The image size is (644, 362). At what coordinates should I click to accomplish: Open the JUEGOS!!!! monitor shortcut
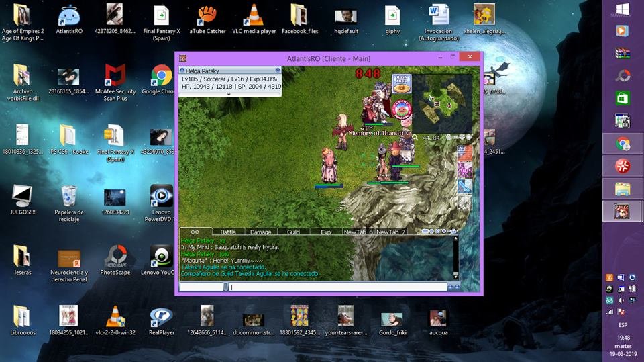[x=23, y=200]
